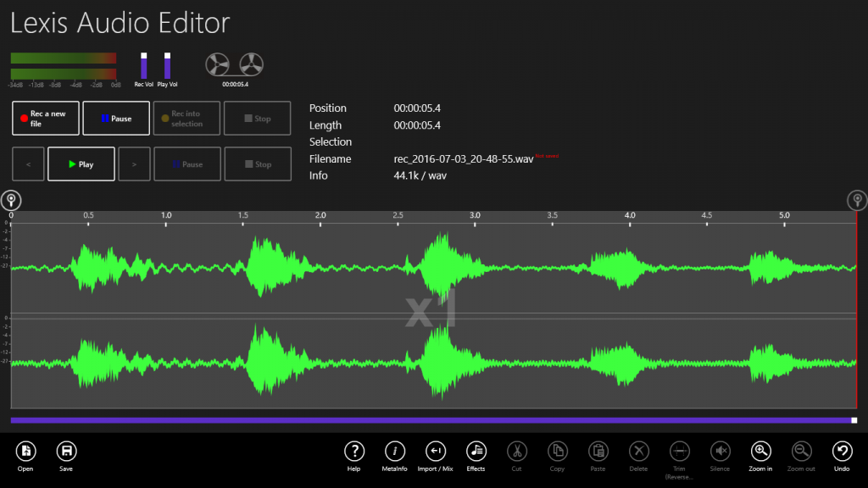Screen dimensions: 868x488
Task: Click the Delete icon
Action: (x=638, y=450)
